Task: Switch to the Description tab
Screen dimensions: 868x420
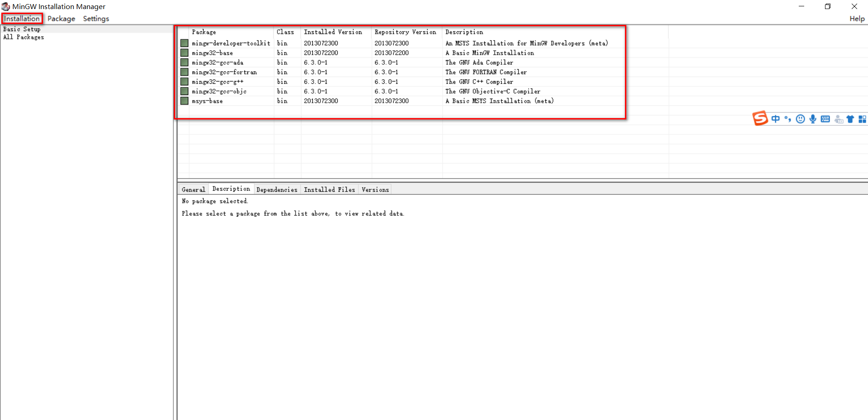Action: (231, 189)
